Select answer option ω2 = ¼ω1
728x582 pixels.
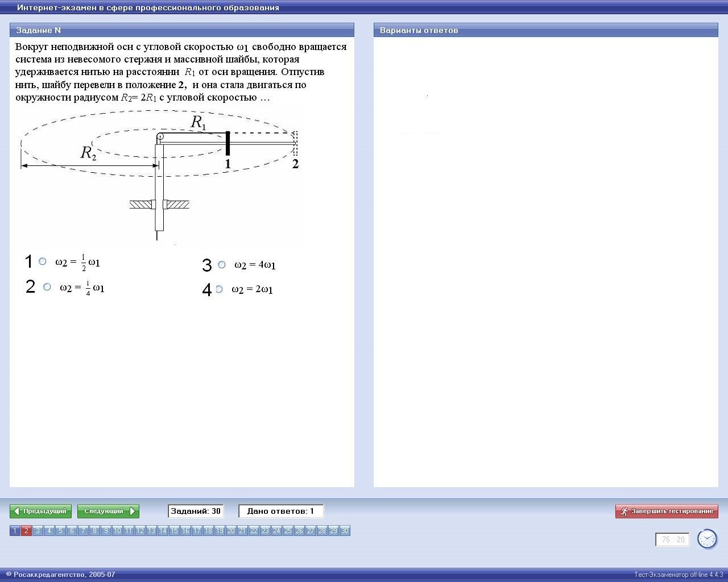(x=47, y=287)
